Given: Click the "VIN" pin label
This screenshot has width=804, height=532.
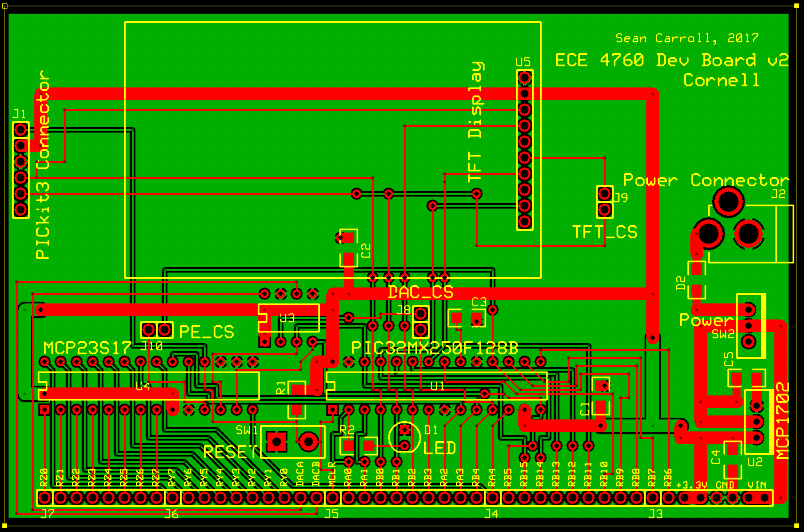Looking at the screenshot, I should coord(757,485).
